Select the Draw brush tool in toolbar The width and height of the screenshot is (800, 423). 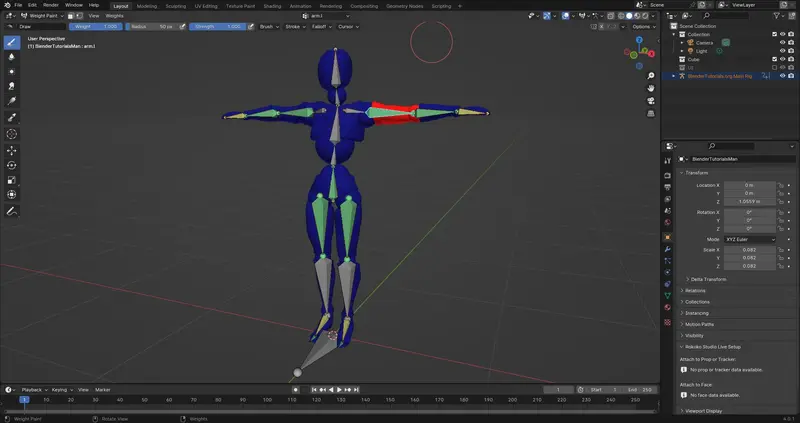12,42
